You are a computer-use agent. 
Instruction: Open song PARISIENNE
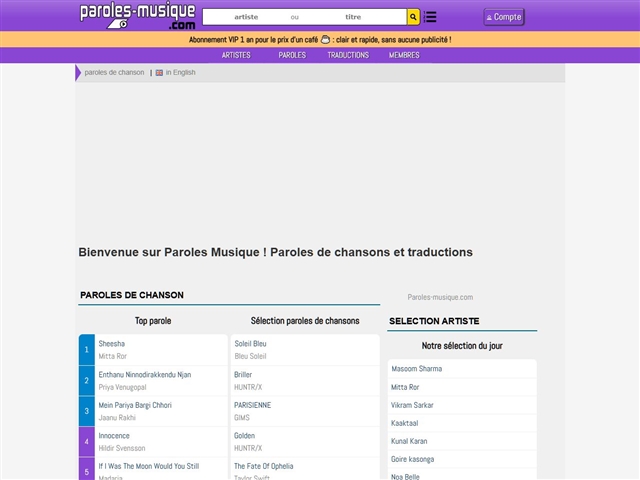(x=253, y=405)
